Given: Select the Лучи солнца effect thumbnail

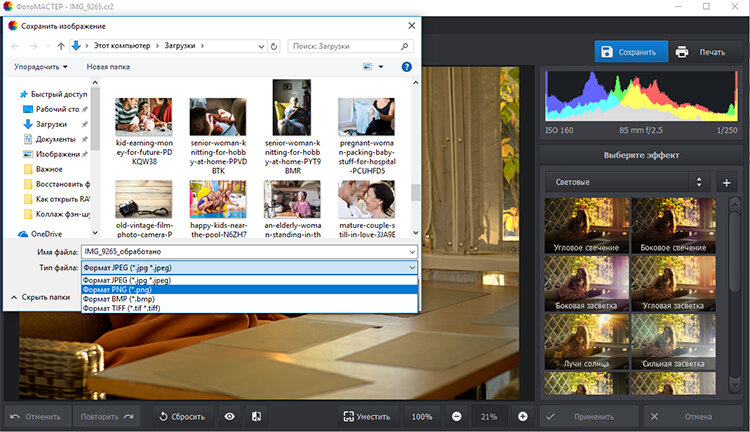Looking at the screenshot, I should (586, 342).
